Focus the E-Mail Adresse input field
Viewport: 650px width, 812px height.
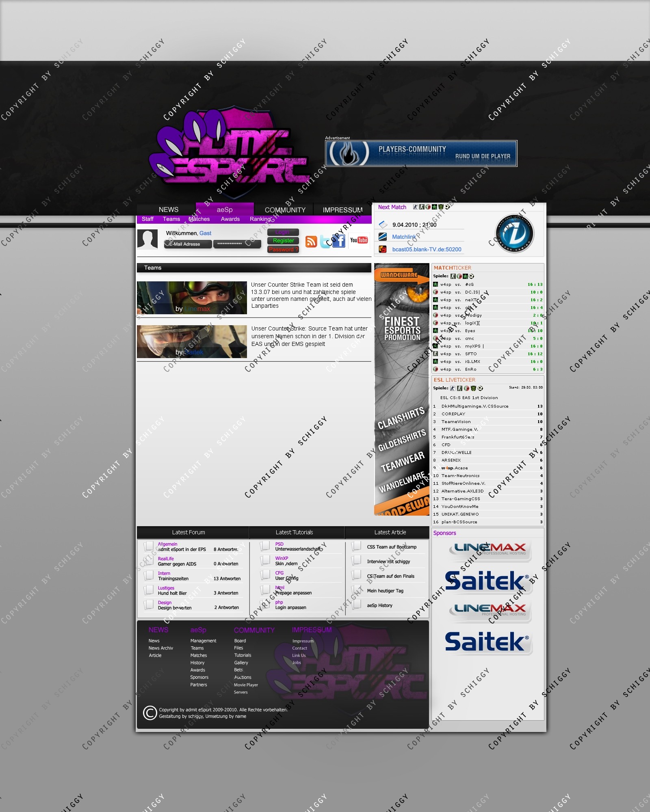(x=188, y=244)
